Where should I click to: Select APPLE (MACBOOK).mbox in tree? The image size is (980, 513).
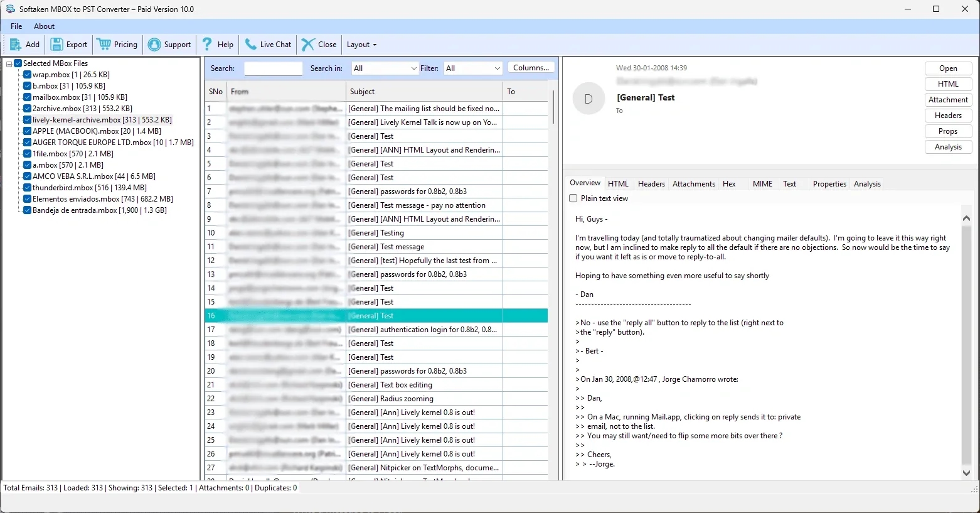[x=97, y=131]
